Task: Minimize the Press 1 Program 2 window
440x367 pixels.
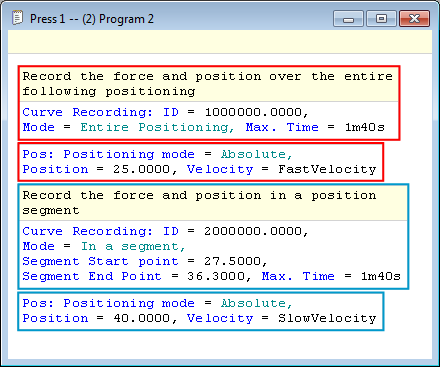Action: click(x=348, y=18)
